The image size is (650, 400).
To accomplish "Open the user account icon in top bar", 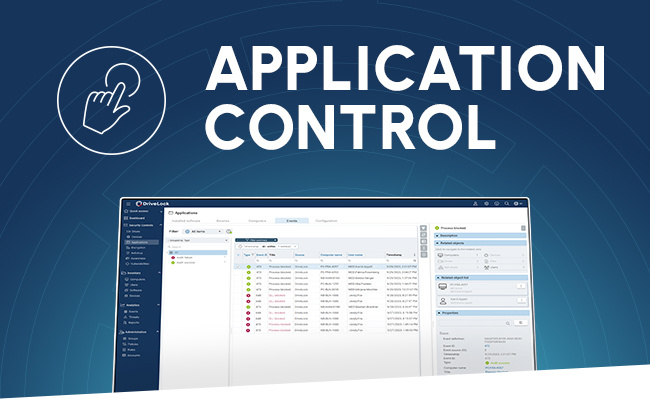I will click(x=475, y=204).
